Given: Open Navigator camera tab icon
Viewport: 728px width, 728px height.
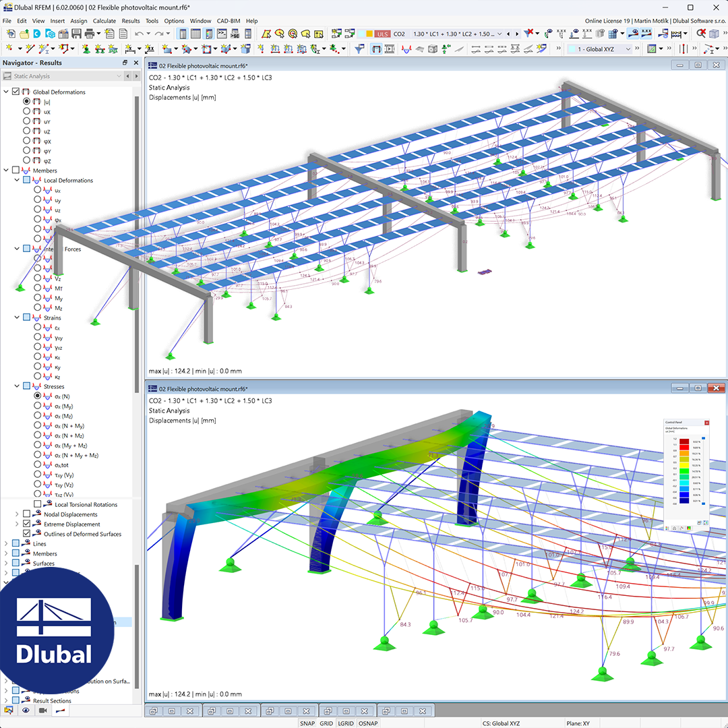Looking at the screenshot, I should point(43,710).
